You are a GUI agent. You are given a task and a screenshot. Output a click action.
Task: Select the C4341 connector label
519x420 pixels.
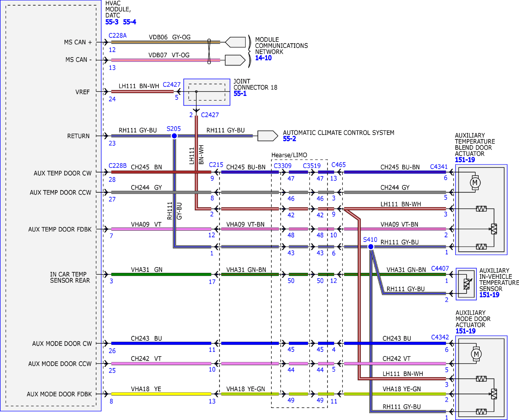[439, 167]
